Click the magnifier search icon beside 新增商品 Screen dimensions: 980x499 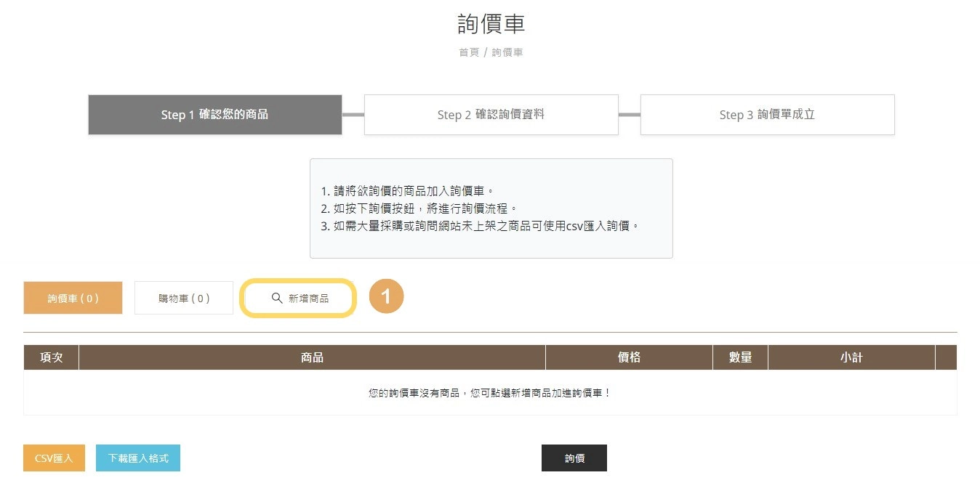click(x=276, y=297)
